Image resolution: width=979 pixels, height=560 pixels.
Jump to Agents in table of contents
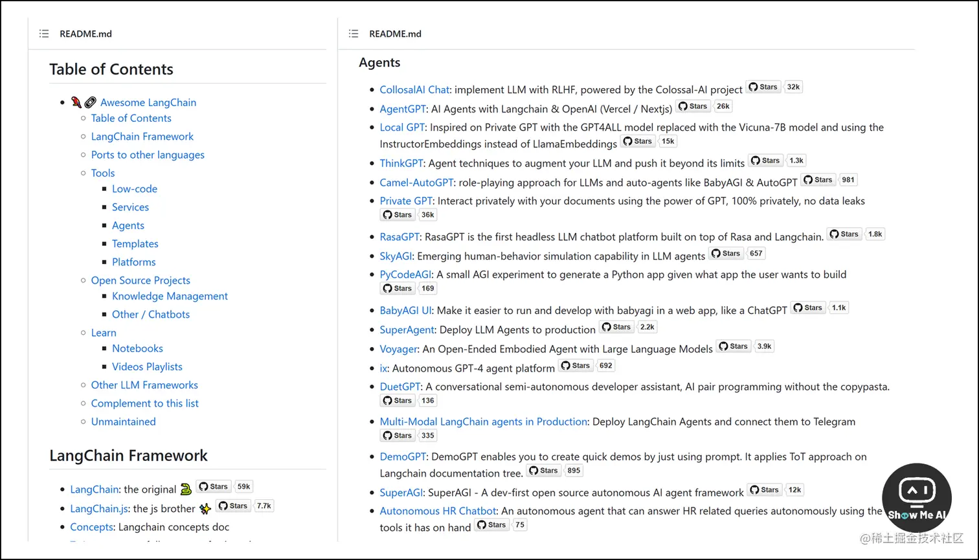pyautogui.click(x=128, y=225)
